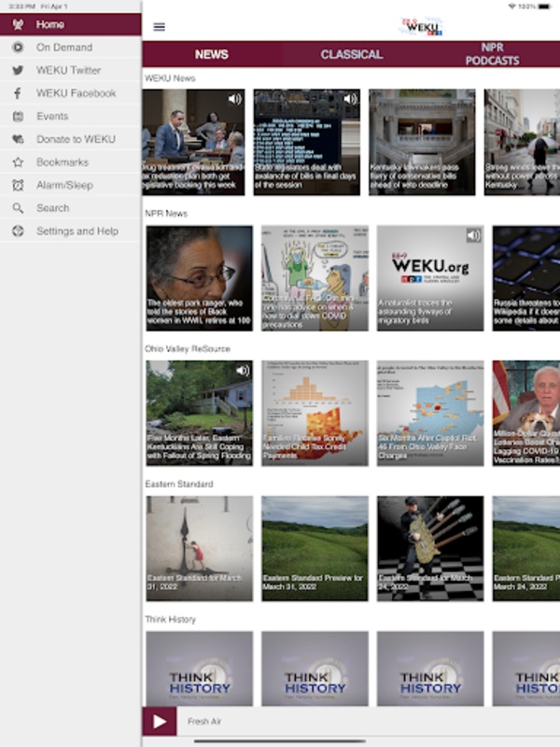This screenshot has width=560, height=747.
Task: Open Eastern Standard Preview for March 31
Action: 315,548
